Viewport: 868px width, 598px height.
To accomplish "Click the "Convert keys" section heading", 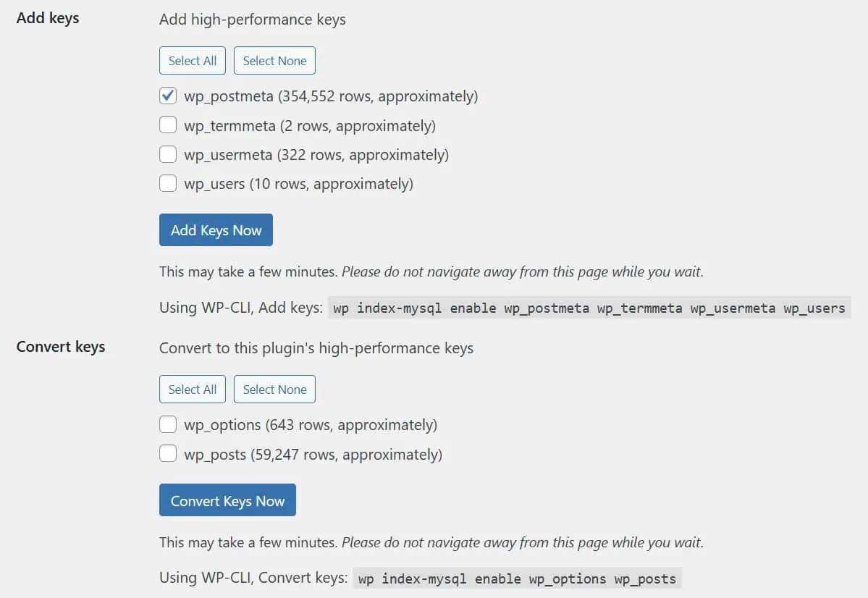I will click(x=61, y=347).
